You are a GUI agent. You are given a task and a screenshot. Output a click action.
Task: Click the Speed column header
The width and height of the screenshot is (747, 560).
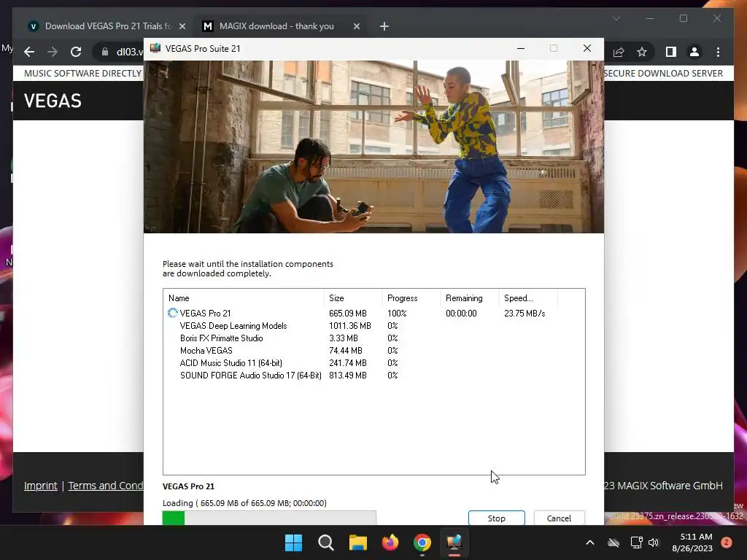[x=528, y=298]
